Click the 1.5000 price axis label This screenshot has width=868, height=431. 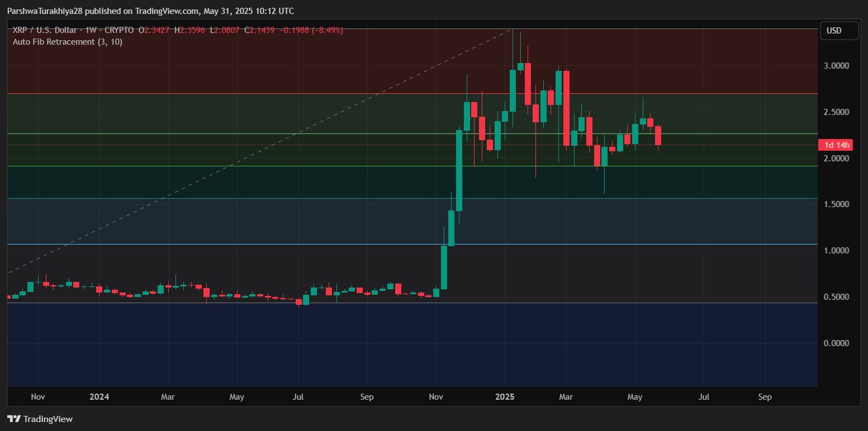[x=837, y=204]
